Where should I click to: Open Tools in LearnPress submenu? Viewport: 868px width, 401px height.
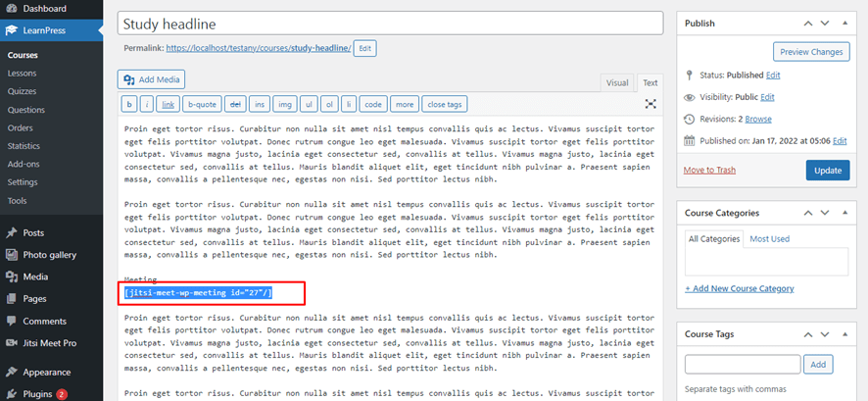[x=18, y=200]
